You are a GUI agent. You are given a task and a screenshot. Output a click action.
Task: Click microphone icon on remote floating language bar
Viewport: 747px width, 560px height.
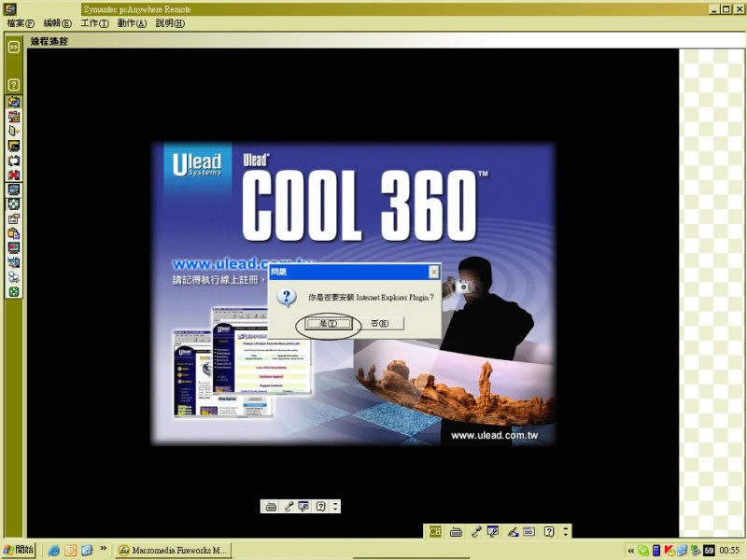coord(289,507)
